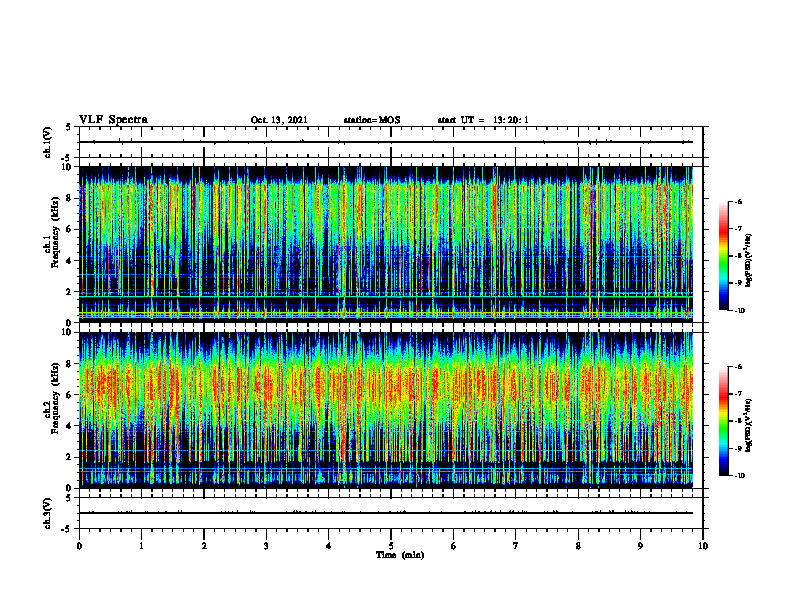Click the "ch.1(V)" vertical axis label

(47, 142)
